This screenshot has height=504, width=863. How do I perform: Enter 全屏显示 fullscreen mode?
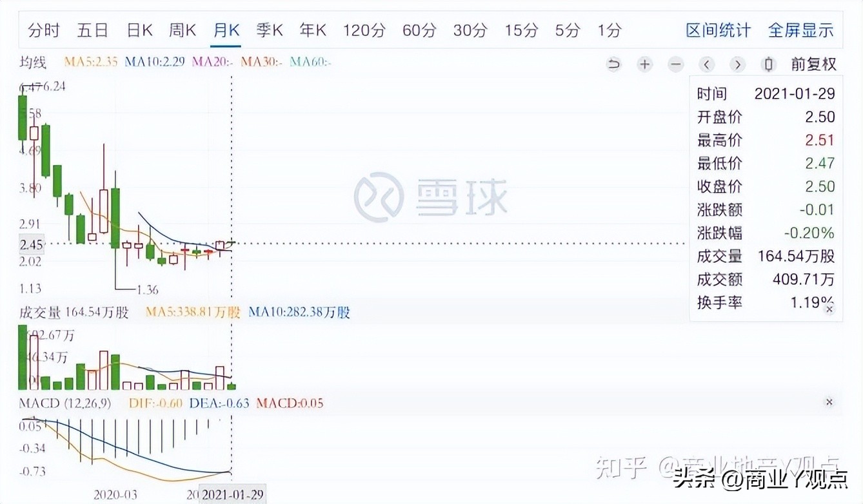pyautogui.click(x=801, y=30)
